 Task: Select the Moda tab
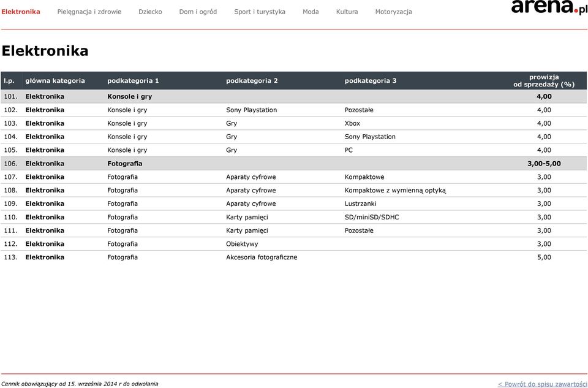311,12
